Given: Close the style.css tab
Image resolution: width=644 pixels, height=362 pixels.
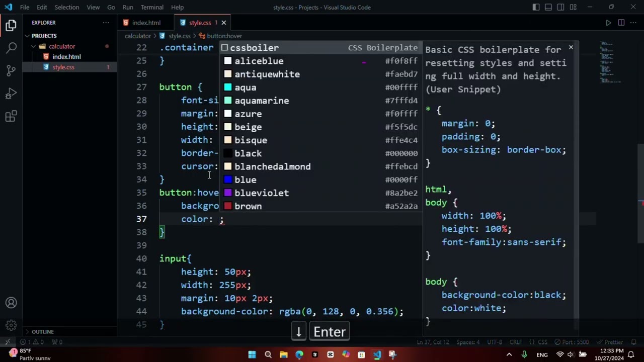Looking at the screenshot, I should click(x=223, y=23).
